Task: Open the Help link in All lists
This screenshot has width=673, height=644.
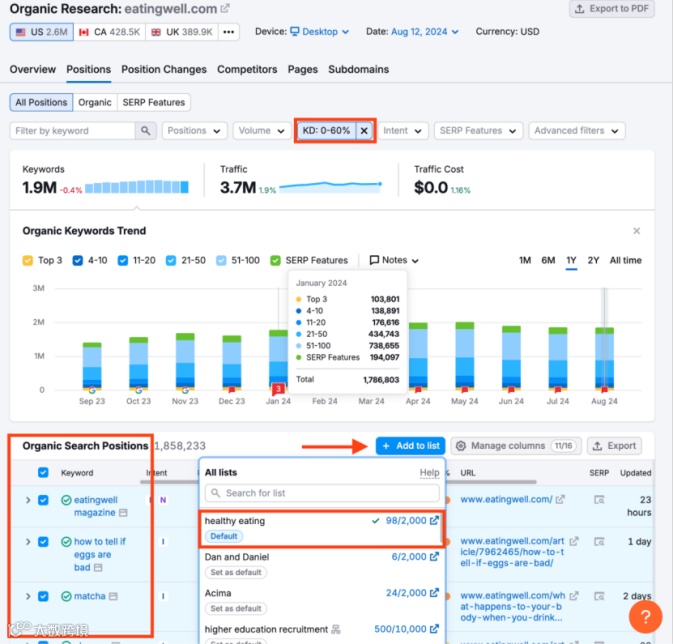Action: (x=429, y=473)
